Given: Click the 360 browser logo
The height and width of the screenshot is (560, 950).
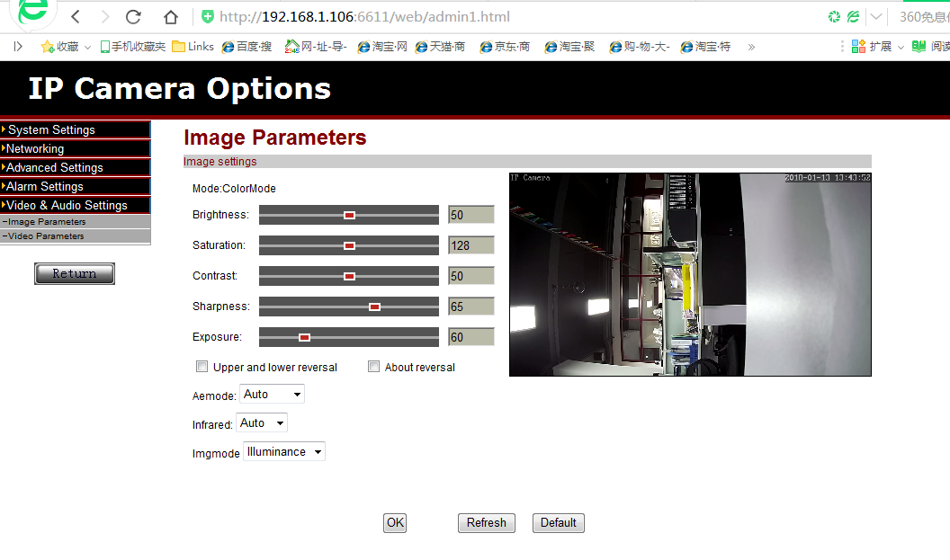Looking at the screenshot, I should (32, 12).
